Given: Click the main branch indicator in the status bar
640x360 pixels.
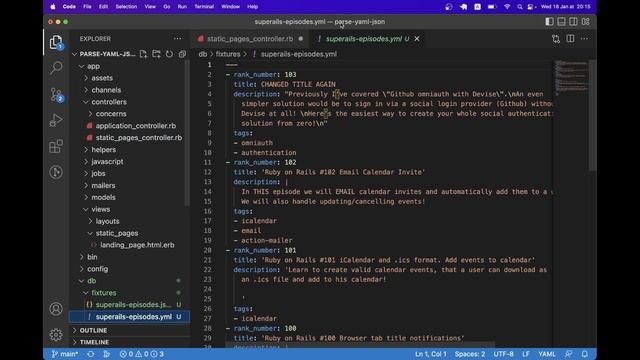Looking at the screenshot, I should point(65,354).
